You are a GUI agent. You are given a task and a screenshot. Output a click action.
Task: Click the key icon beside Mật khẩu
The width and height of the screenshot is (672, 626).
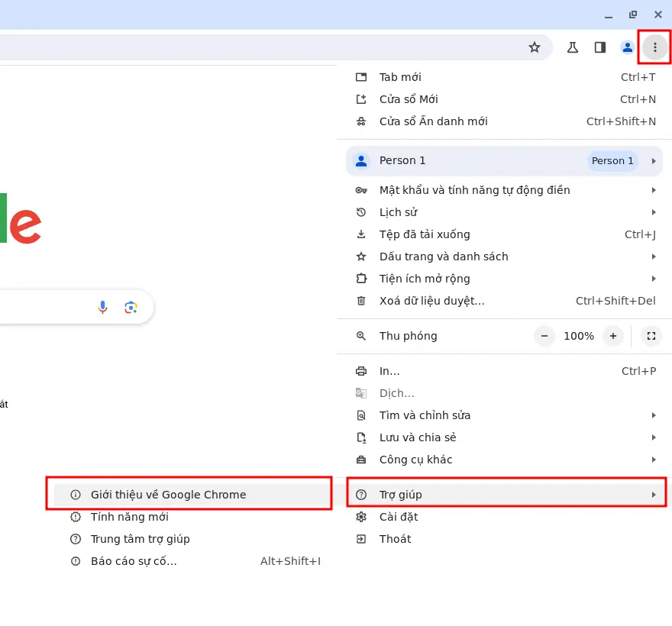361,190
